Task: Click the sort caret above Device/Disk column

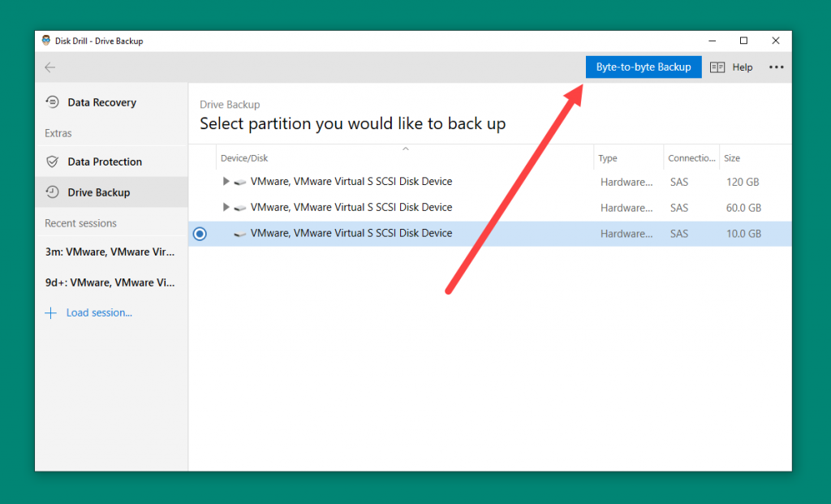Action: [406, 149]
